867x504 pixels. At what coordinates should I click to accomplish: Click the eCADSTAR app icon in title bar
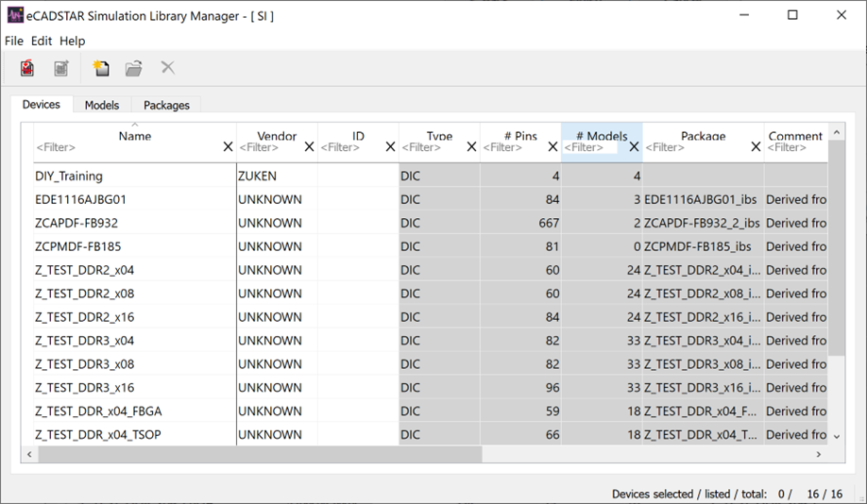pyautogui.click(x=15, y=15)
